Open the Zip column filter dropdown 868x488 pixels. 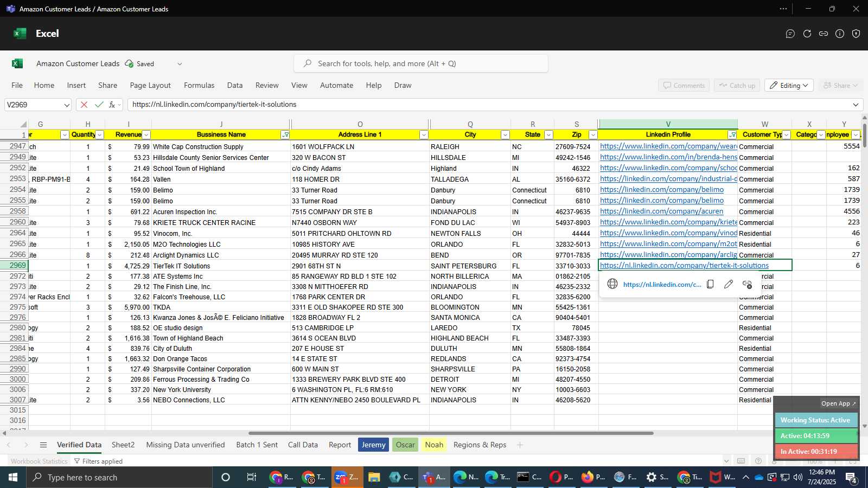pos(593,135)
